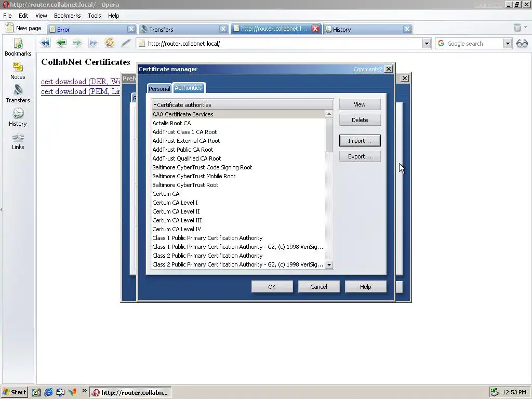This screenshot has height=399, width=532.
Task: Open the search engine dropdown
Action: pyautogui.click(x=507, y=44)
